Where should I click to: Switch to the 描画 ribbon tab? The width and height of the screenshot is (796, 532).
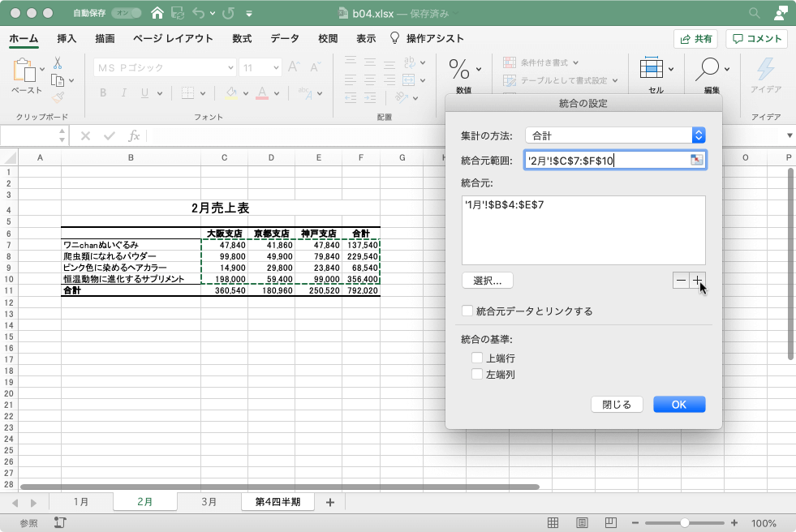[105, 39]
